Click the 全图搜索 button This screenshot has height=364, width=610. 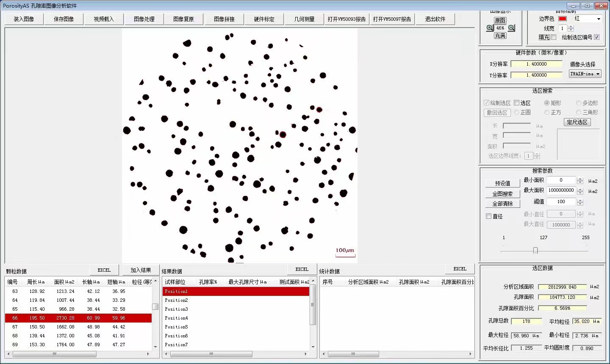point(502,194)
